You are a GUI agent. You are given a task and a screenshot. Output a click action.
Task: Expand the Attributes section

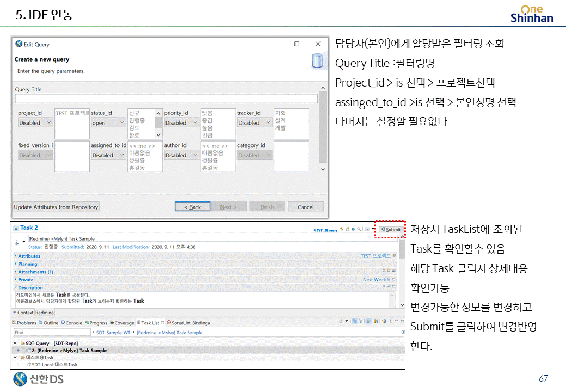click(16, 256)
